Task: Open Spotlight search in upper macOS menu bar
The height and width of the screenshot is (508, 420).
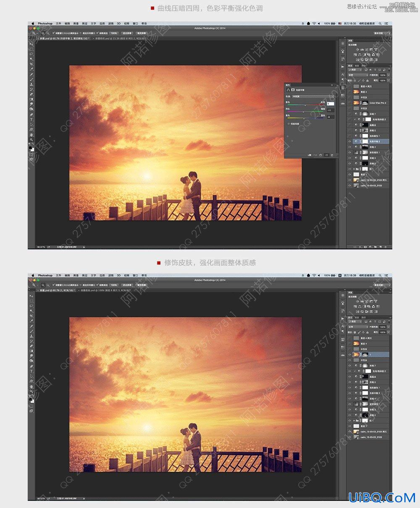Action: (380, 24)
